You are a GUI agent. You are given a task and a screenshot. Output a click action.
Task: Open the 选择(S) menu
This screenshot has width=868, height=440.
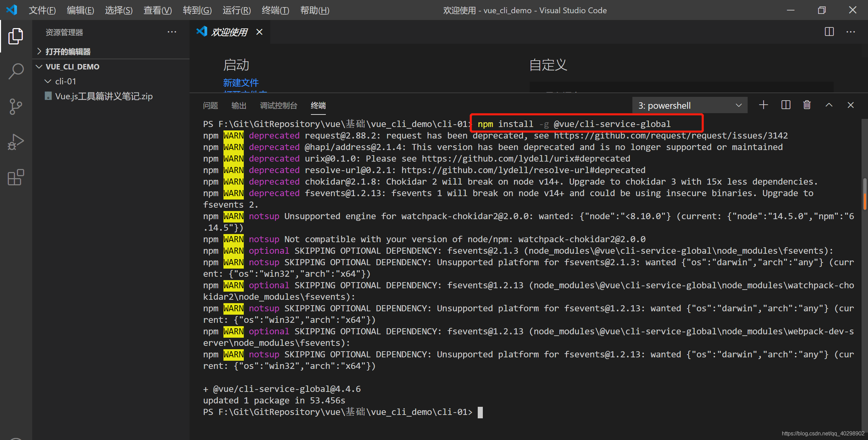pyautogui.click(x=119, y=10)
